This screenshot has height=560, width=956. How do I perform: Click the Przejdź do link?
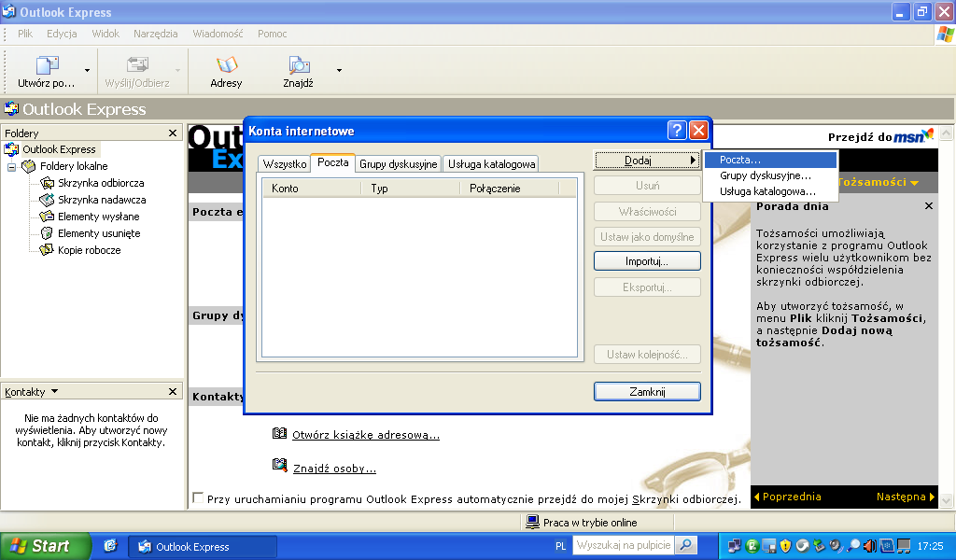click(860, 137)
